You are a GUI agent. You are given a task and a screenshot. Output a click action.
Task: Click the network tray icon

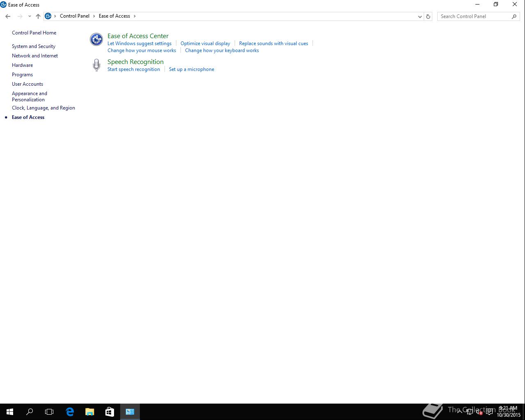click(470, 412)
